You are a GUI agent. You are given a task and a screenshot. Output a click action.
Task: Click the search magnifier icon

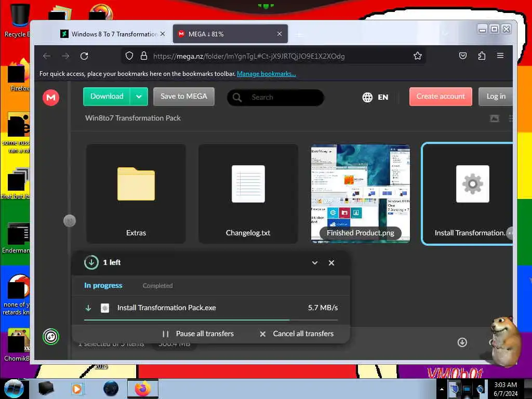tap(237, 98)
